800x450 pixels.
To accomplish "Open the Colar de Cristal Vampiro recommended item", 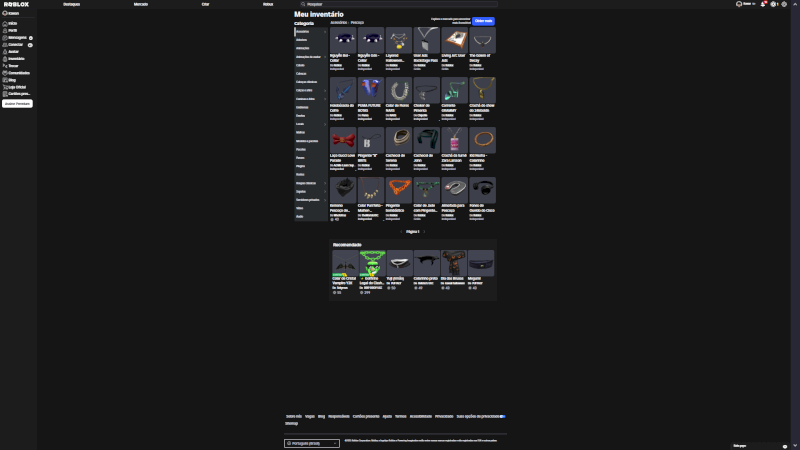I will 345,263.
